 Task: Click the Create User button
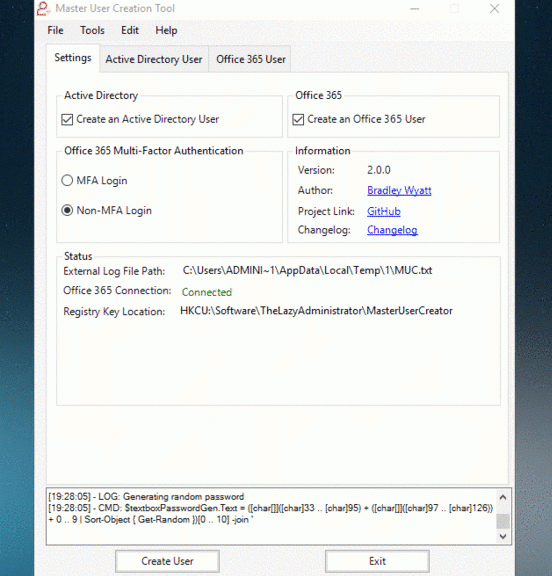(167, 561)
